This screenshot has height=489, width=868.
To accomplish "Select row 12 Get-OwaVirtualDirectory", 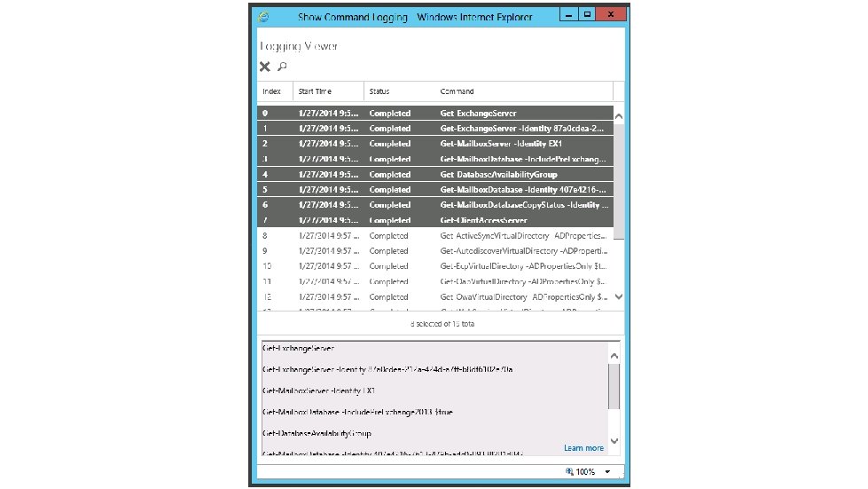I will pos(435,296).
